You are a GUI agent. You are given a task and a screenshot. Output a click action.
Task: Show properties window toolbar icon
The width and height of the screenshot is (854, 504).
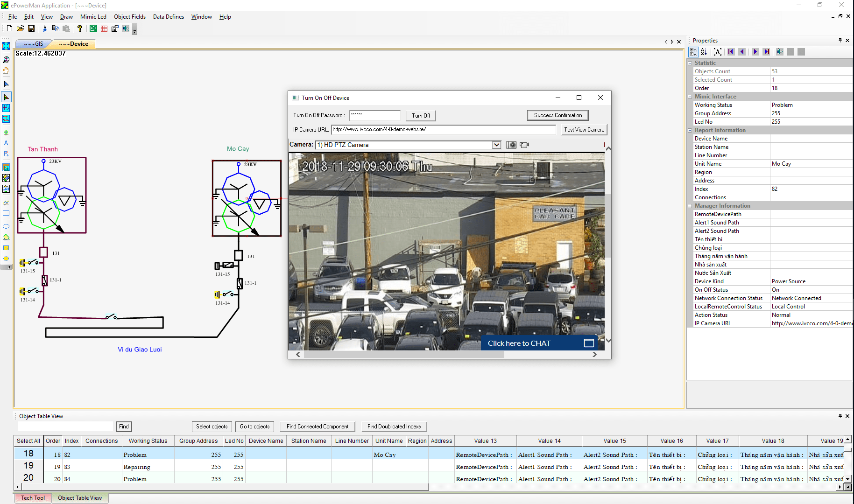[x=115, y=28]
